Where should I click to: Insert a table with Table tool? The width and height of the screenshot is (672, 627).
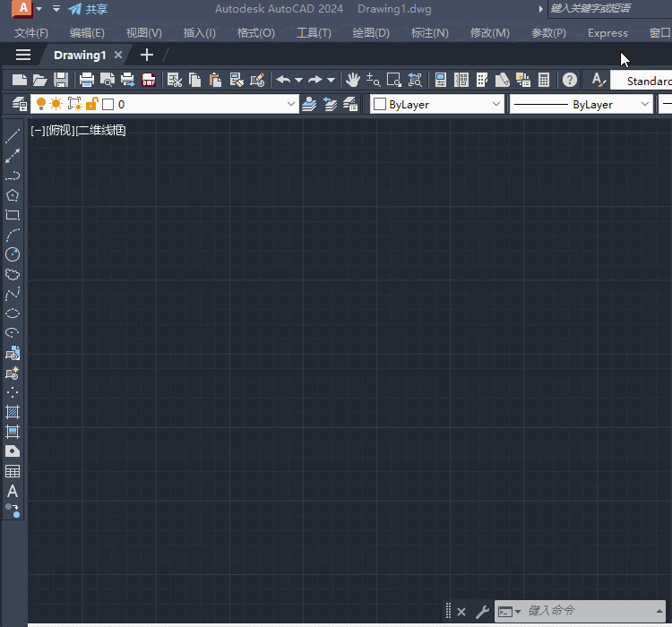pos(13,471)
